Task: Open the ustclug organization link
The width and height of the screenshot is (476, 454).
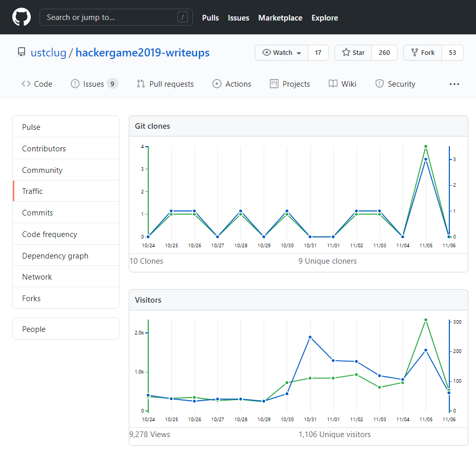Action: [49, 52]
